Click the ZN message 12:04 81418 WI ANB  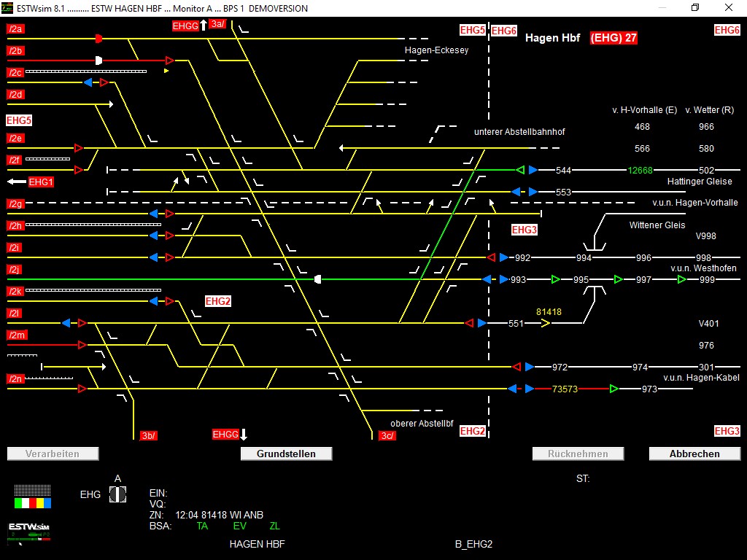pyautogui.click(x=219, y=516)
